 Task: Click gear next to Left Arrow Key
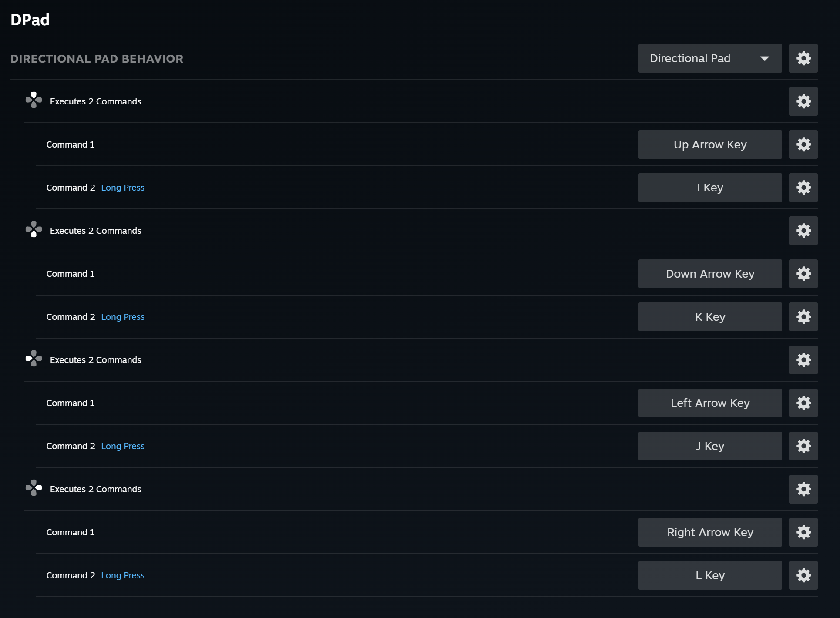[x=803, y=403]
